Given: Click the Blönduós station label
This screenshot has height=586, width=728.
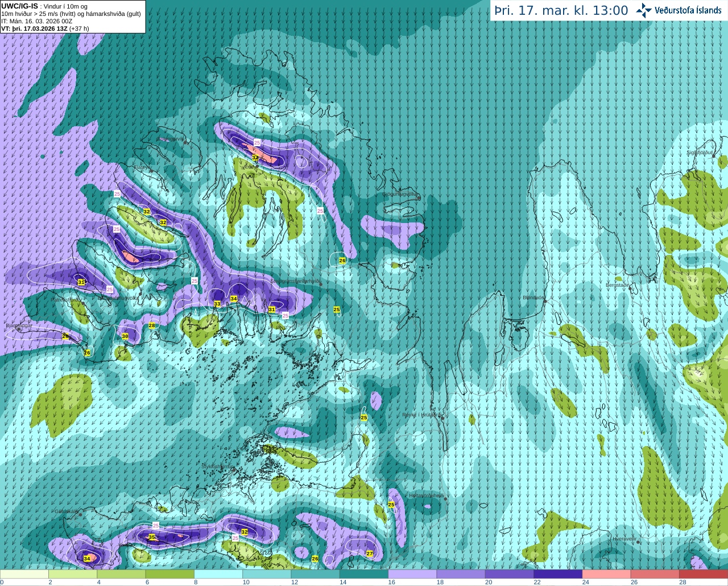Looking at the screenshot, I should click(533, 298).
